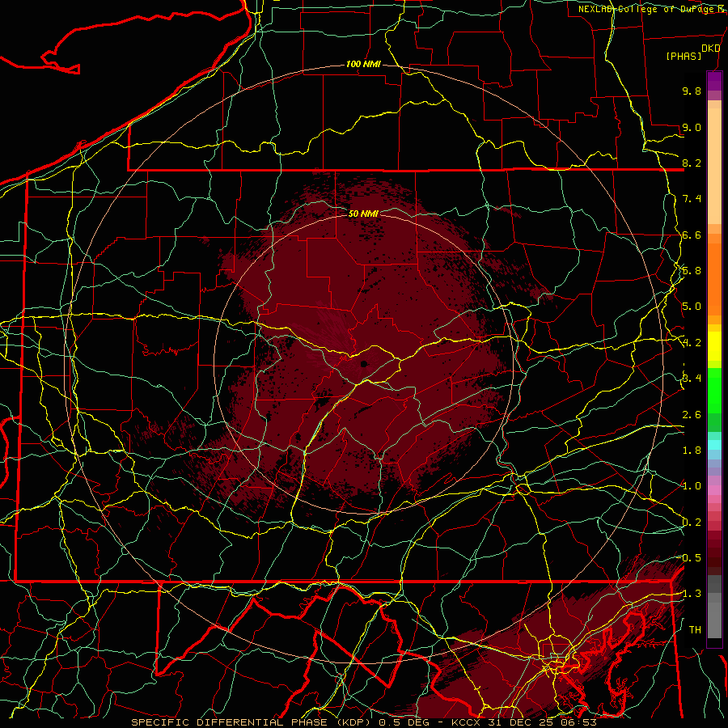This screenshot has height=728, width=728.
Task: Click the SPECIFIC DIFFERENTIAL PHASE (KDP) caption
Action: (251, 722)
